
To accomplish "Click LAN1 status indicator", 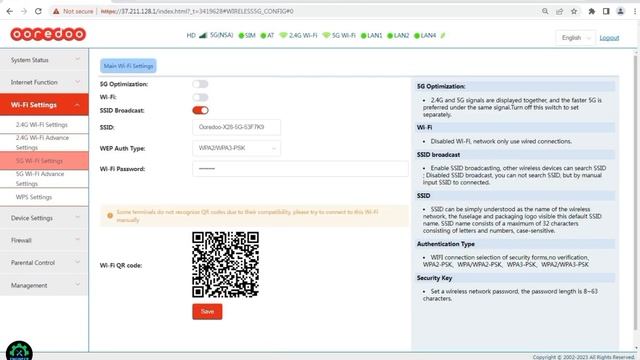I will click(x=371, y=36).
